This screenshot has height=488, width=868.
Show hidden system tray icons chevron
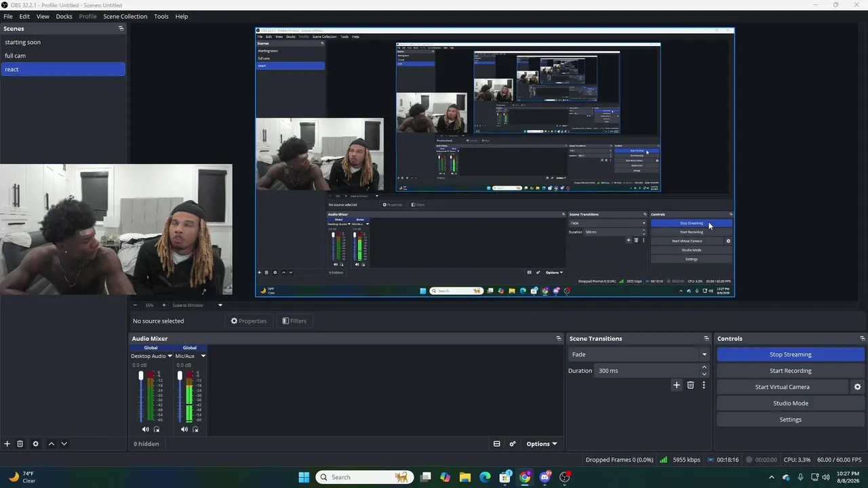tap(771, 477)
